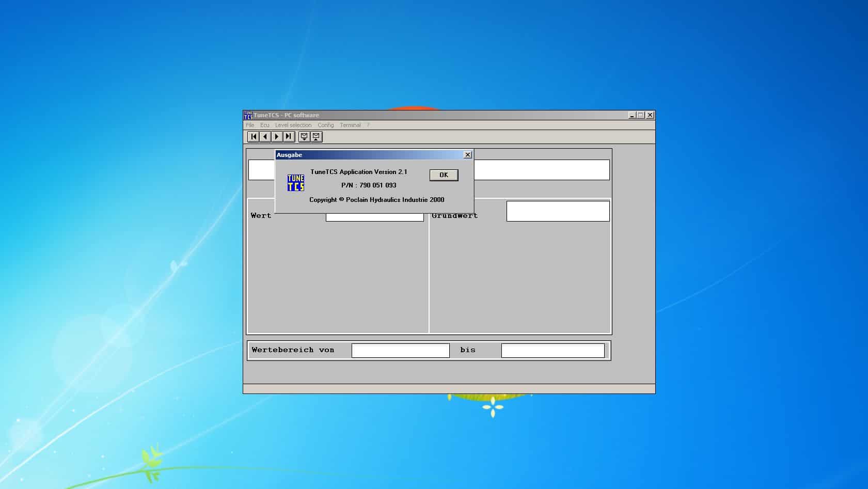Step to the next parameter record
The height and width of the screenshot is (489, 868).
[x=277, y=137]
